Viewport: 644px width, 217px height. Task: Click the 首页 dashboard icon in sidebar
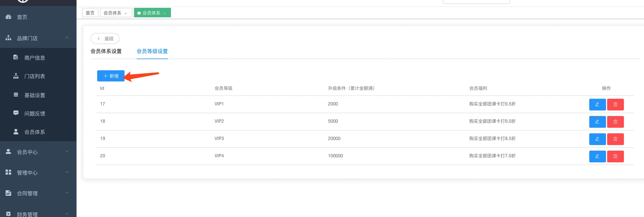pos(8,17)
